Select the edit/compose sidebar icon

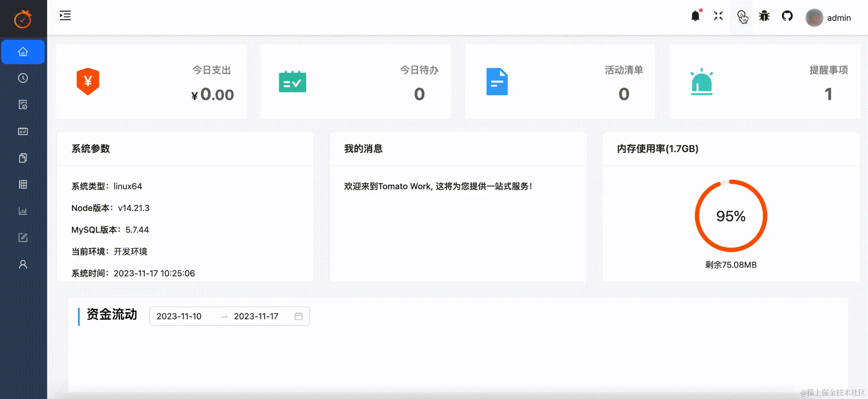coord(23,238)
